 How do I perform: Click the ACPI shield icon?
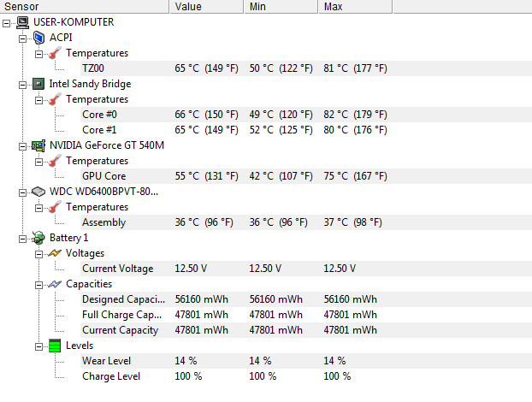click(x=38, y=38)
